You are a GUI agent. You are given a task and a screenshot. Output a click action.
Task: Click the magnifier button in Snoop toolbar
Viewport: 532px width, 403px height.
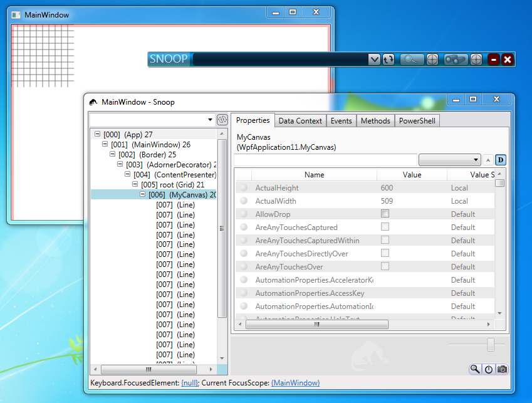coord(412,60)
